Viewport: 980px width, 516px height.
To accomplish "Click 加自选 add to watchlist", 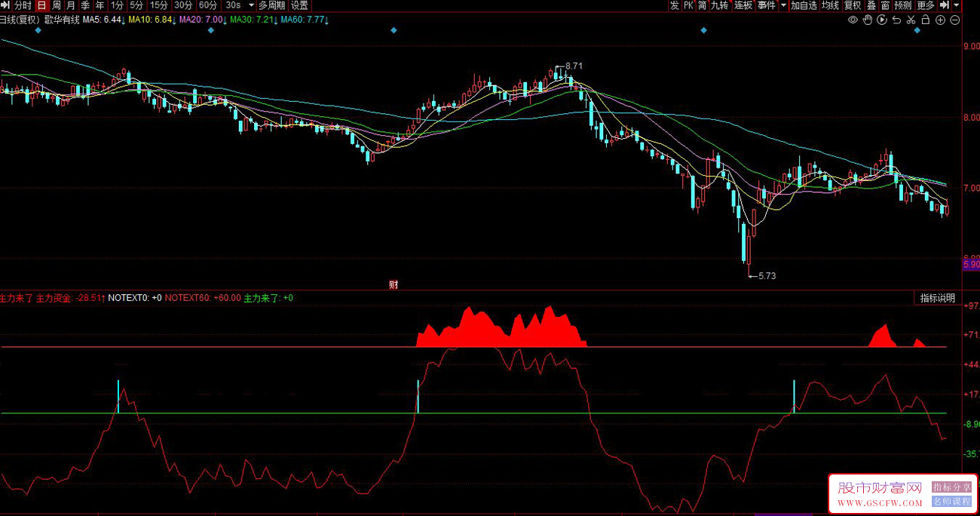I will 804,5.
